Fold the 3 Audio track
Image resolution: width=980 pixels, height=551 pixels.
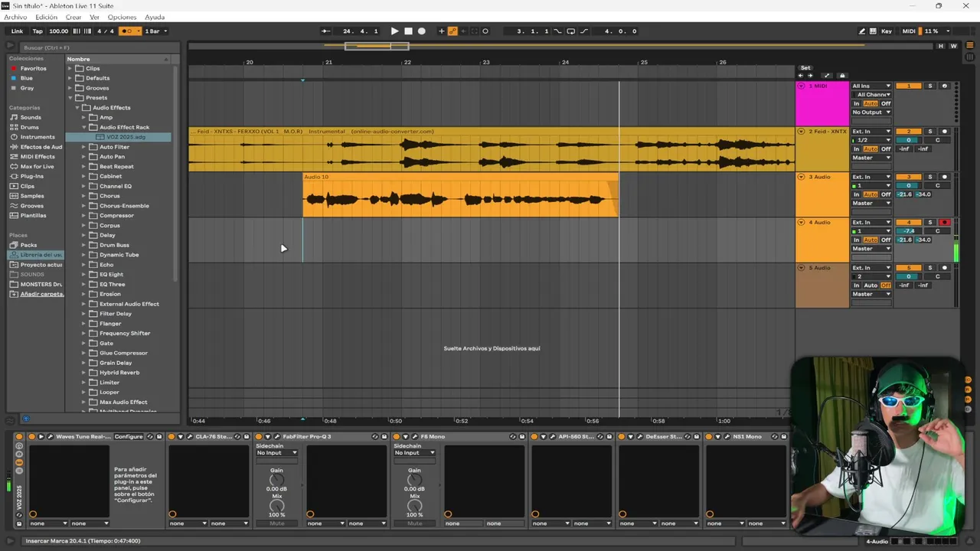point(801,177)
